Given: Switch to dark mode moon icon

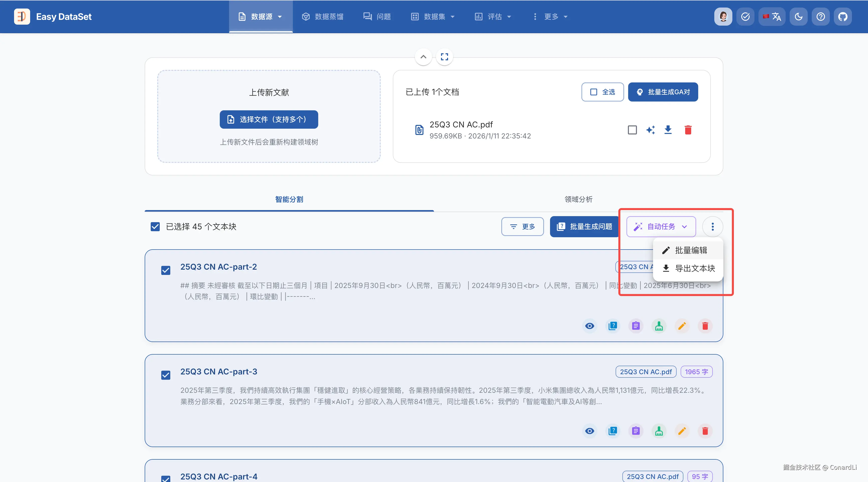Looking at the screenshot, I should point(798,17).
